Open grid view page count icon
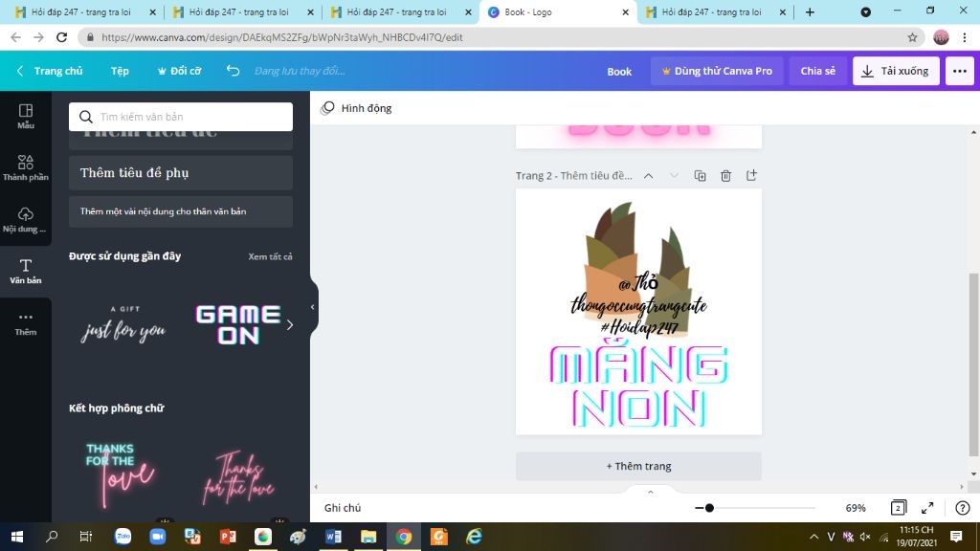The image size is (980, 551). pos(898,508)
